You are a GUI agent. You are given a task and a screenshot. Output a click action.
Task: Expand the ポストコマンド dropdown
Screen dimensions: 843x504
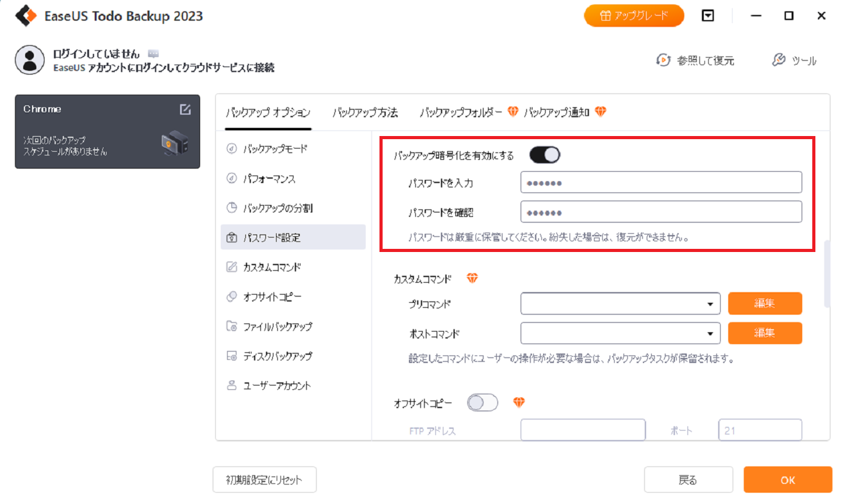(x=709, y=333)
